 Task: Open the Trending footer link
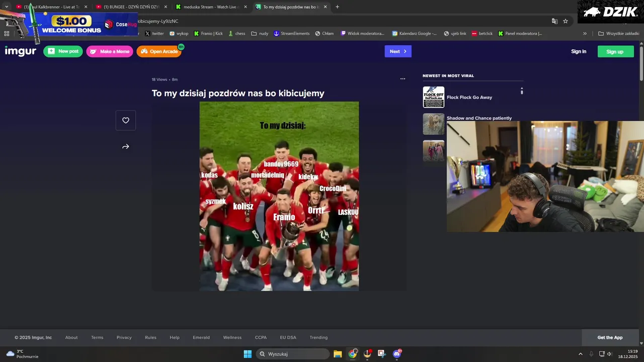coord(318,337)
